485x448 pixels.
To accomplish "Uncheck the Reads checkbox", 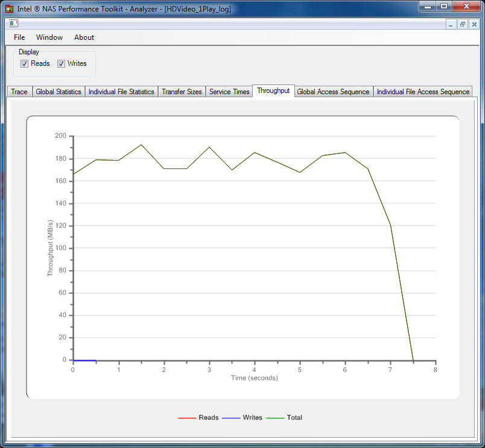I will click(24, 64).
